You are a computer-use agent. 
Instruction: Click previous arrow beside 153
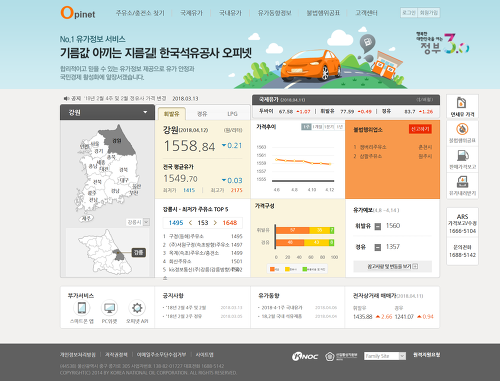pyautogui.click(x=190, y=223)
